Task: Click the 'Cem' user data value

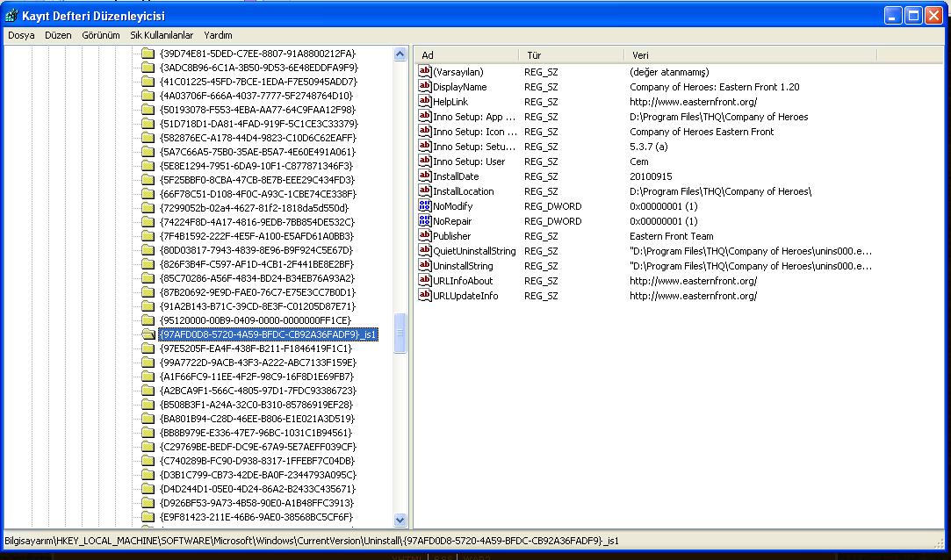Action: pos(639,162)
